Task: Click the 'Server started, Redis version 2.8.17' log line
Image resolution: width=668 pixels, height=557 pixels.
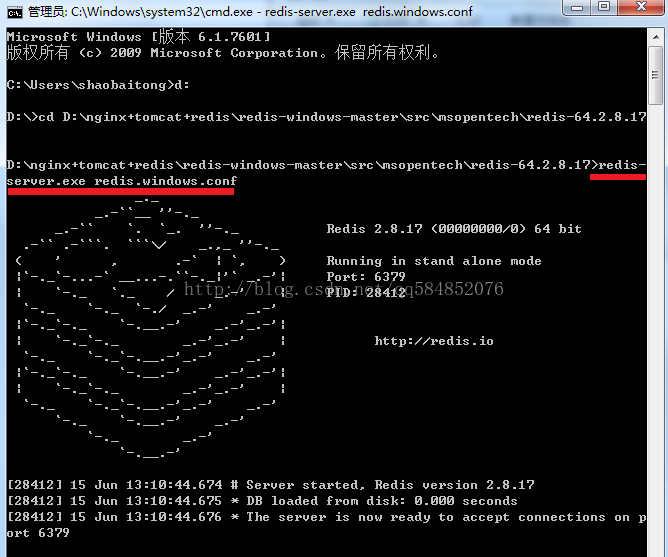Action: pos(271,485)
